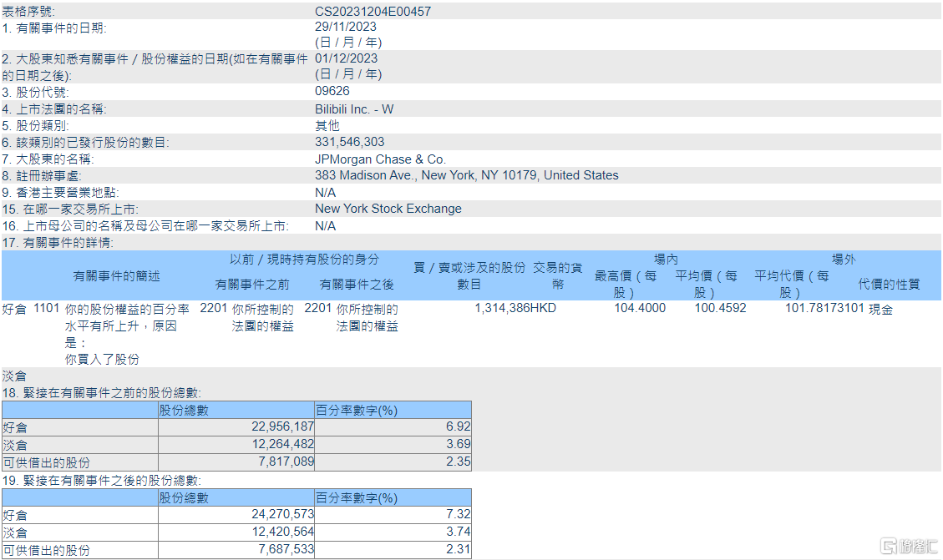Click the 3. 股份代號 label
Image resolution: width=943 pixels, height=560 pixels.
click(35, 92)
